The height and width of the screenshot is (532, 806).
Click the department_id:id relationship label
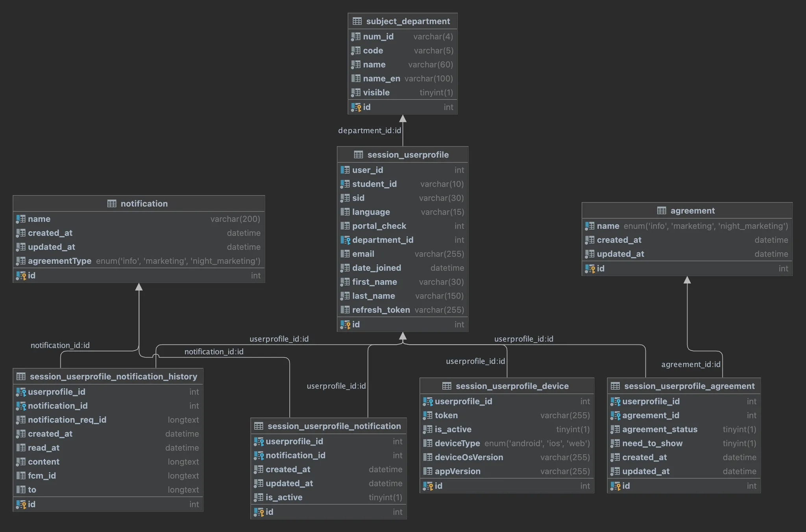click(369, 131)
